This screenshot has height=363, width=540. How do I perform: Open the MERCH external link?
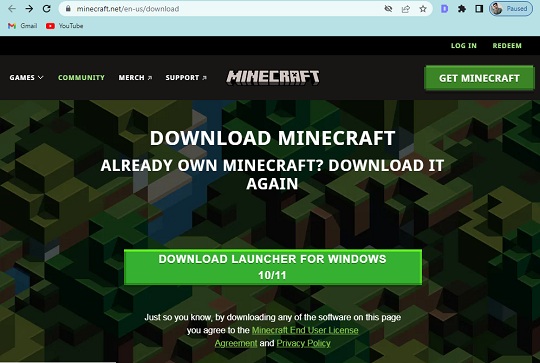135,77
